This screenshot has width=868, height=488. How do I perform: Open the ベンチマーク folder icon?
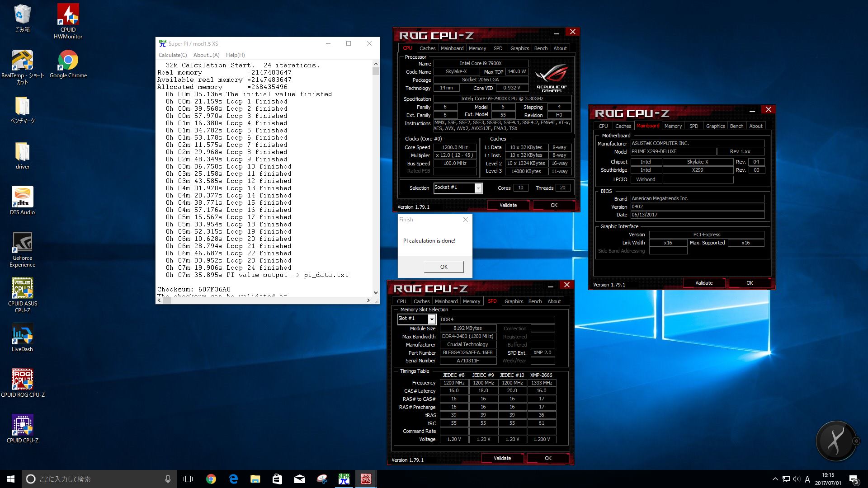(22, 110)
